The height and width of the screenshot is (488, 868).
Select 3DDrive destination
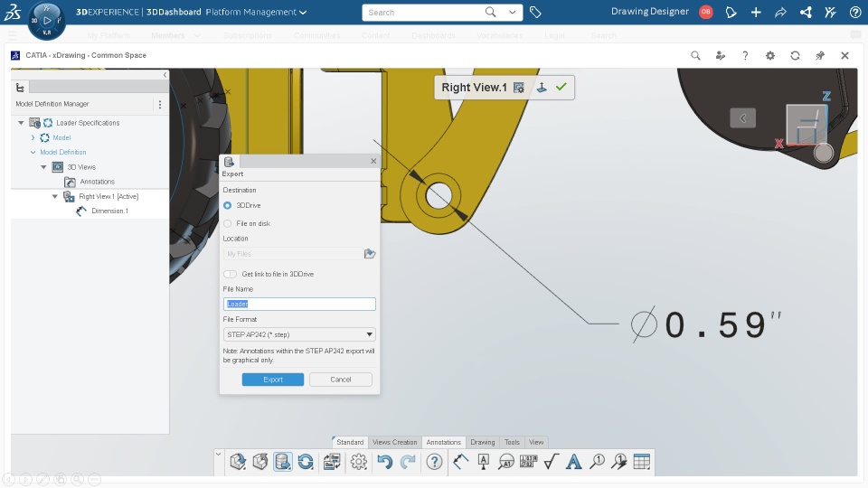click(228, 205)
